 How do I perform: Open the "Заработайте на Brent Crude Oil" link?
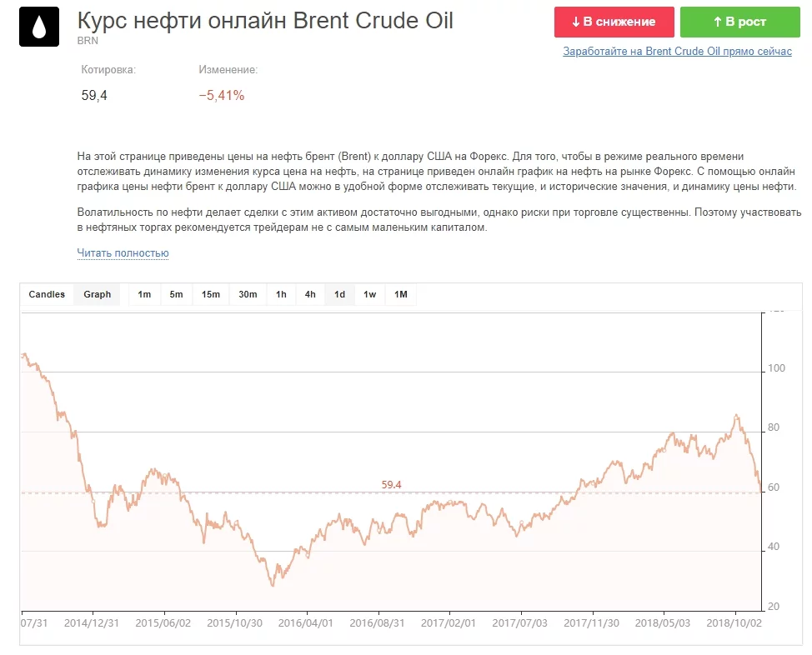click(x=677, y=52)
